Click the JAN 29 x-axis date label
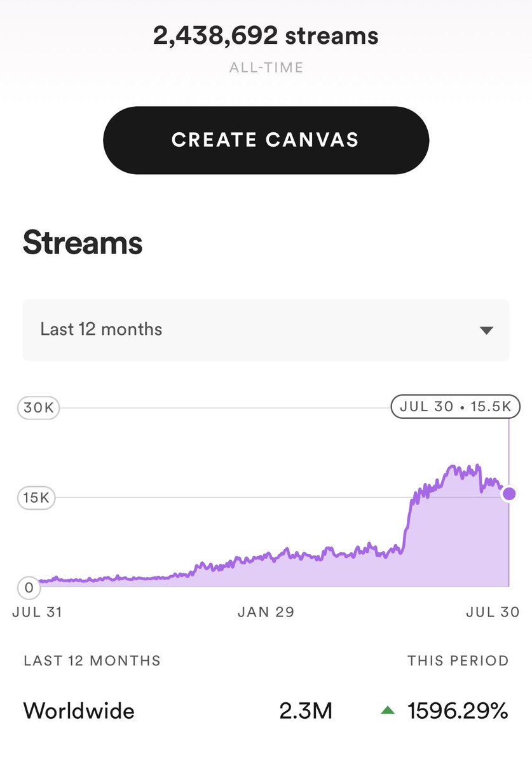This screenshot has width=532, height=762. [x=266, y=612]
